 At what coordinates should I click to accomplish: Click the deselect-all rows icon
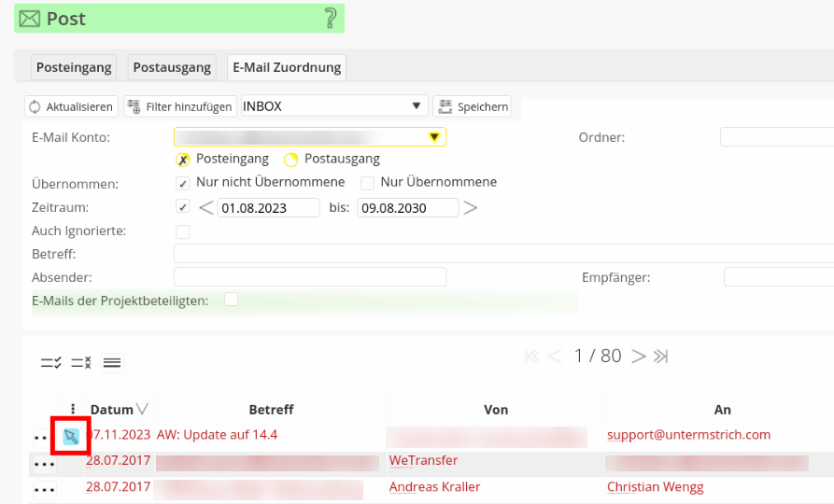coord(81,363)
